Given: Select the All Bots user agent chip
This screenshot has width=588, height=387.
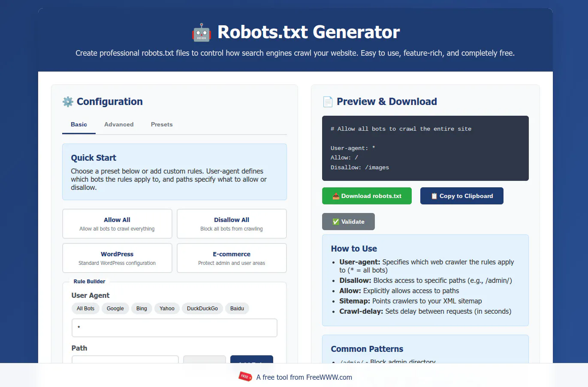Looking at the screenshot, I should 85,309.
